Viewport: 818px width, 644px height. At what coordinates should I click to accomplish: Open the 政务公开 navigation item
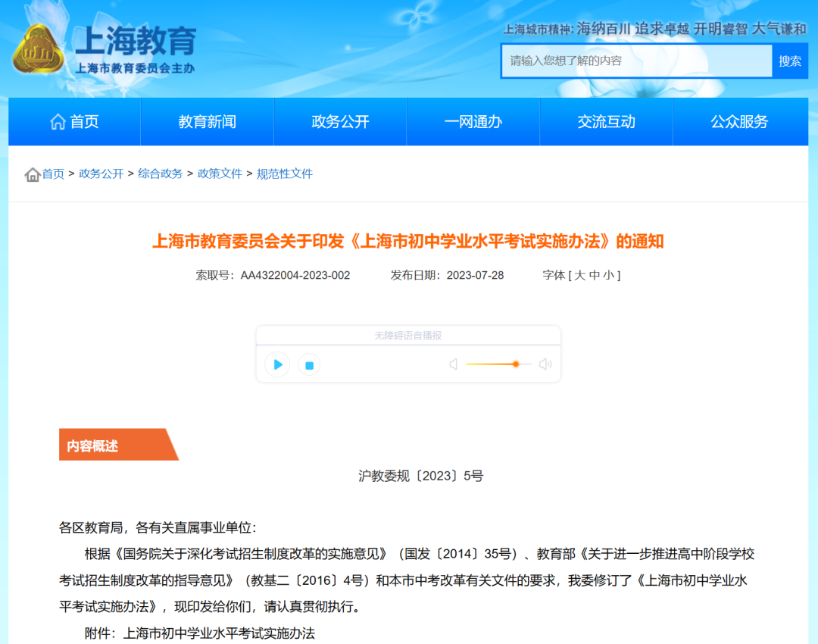tap(340, 121)
